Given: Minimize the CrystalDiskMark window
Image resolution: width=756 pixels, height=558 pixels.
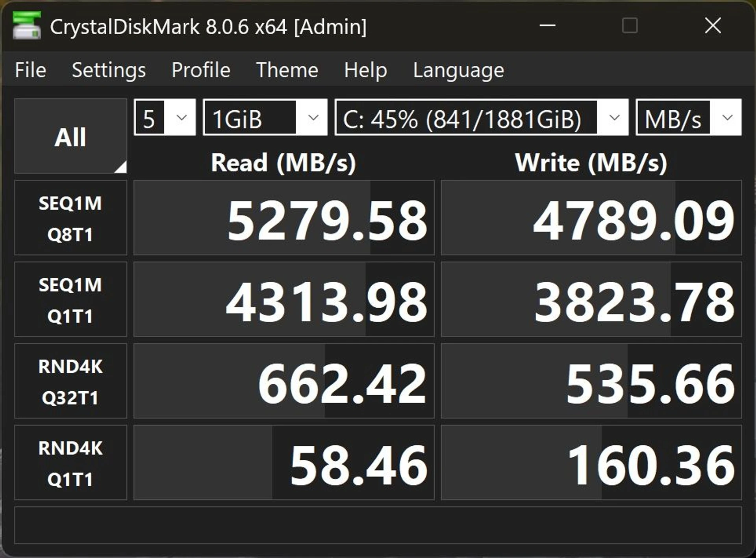Looking at the screenshot, I should 547,26.
